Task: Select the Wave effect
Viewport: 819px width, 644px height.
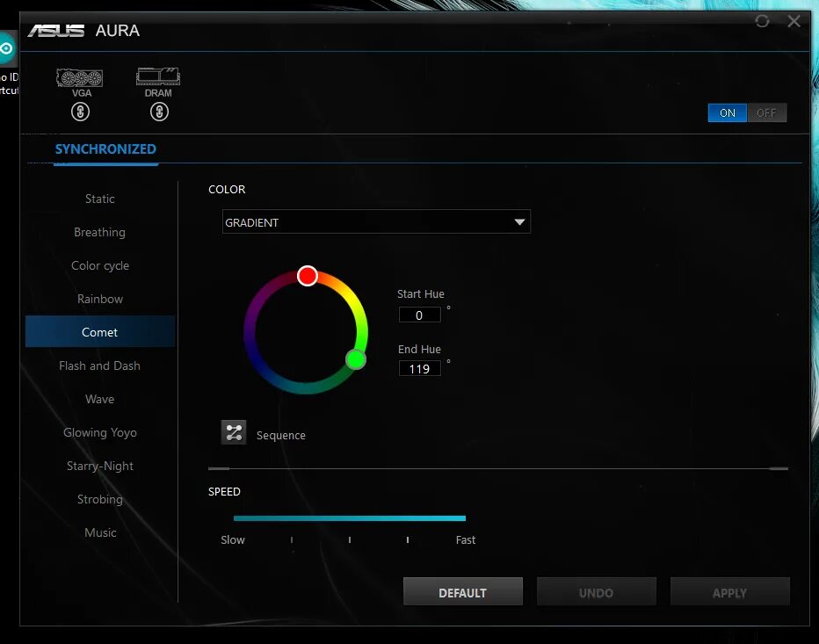Action: 100,400
